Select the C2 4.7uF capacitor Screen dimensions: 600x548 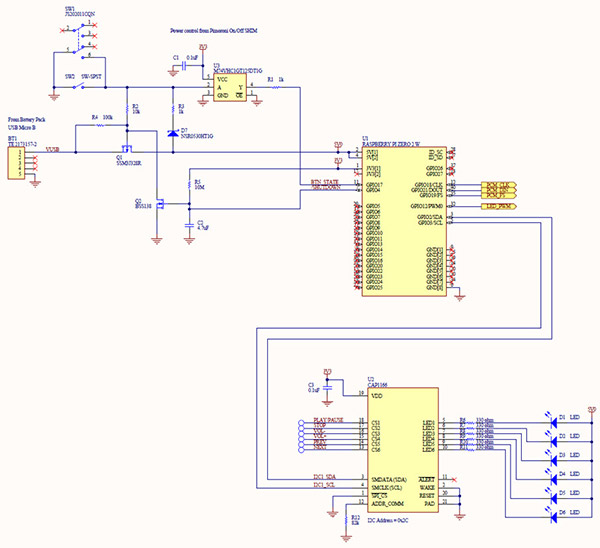click(x=190, y=226)
